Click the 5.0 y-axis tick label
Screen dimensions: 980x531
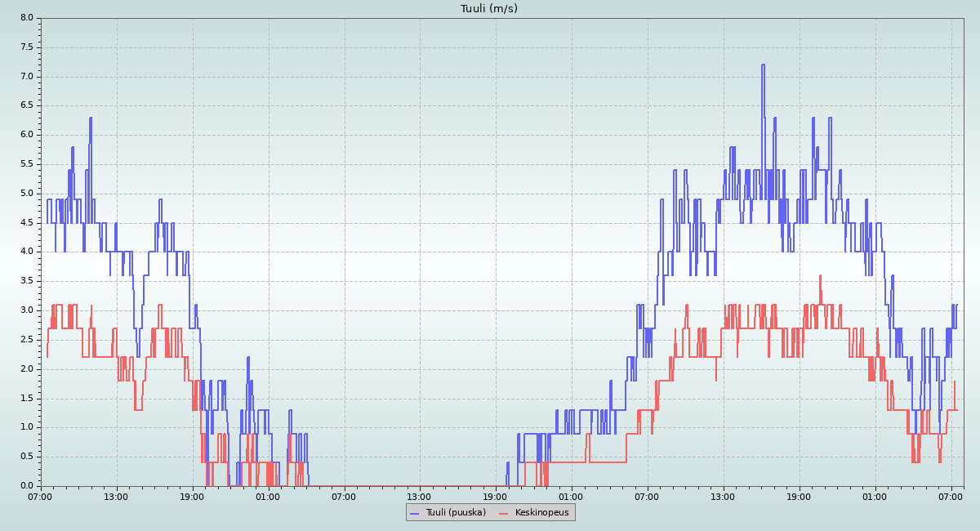click(x=26, y=194)
